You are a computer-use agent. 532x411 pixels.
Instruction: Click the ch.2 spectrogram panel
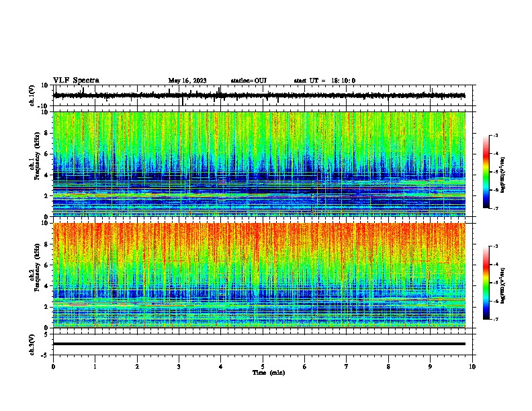[259, 275]
